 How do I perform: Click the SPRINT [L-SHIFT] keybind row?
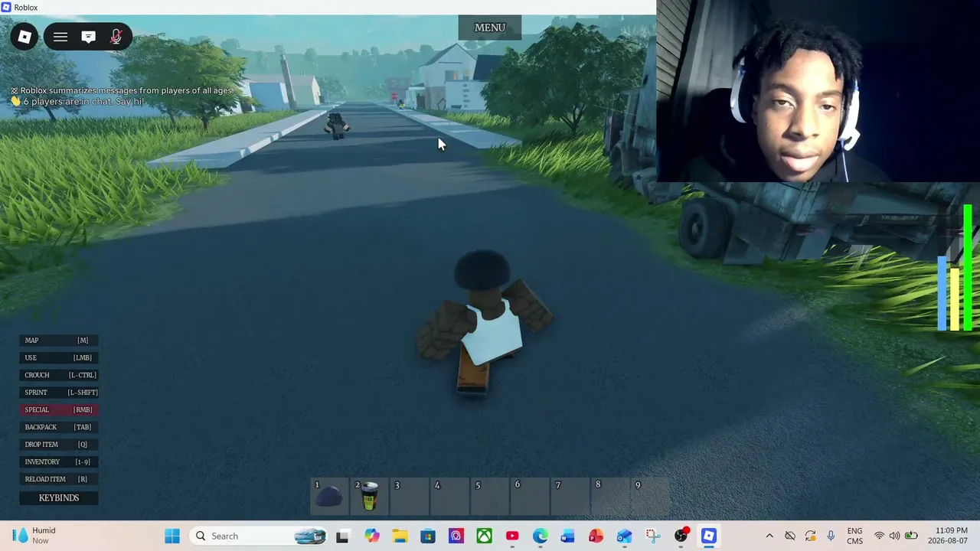click(x=59, y=393)
